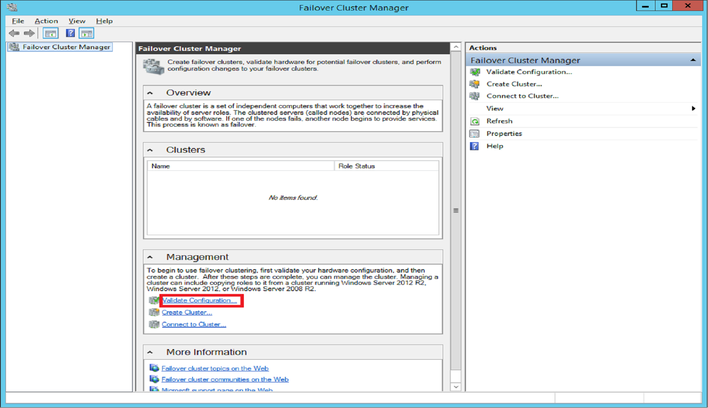Minimize the Failover Cluster Manager window
The height and width of the screenshot is (408, 708).
click(645, 6)
